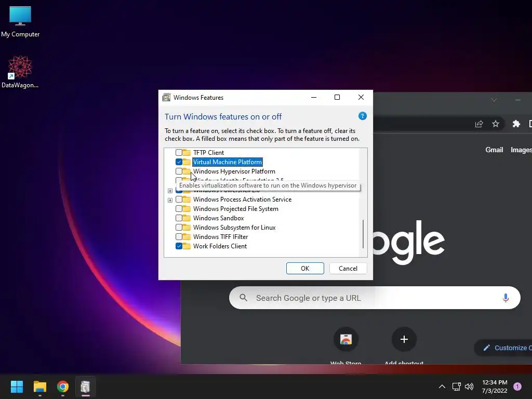Uncheck the Work Folders Client checkbox

pos(179,246)
